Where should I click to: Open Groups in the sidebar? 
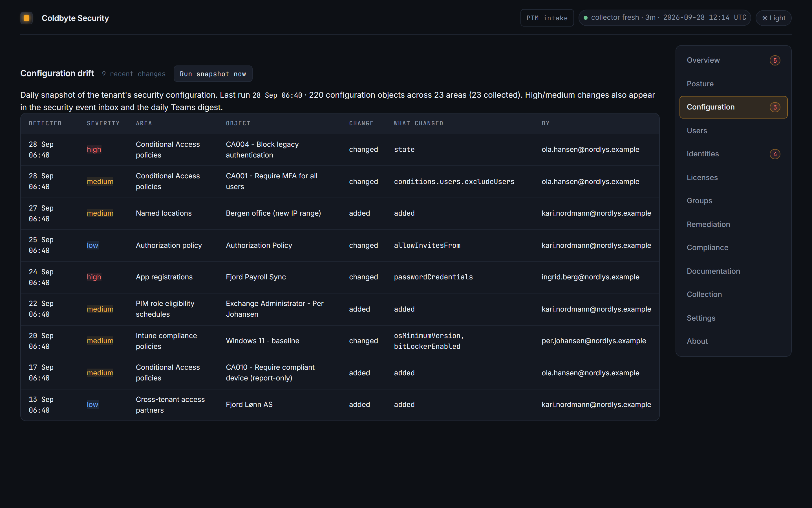pos(734,201)
